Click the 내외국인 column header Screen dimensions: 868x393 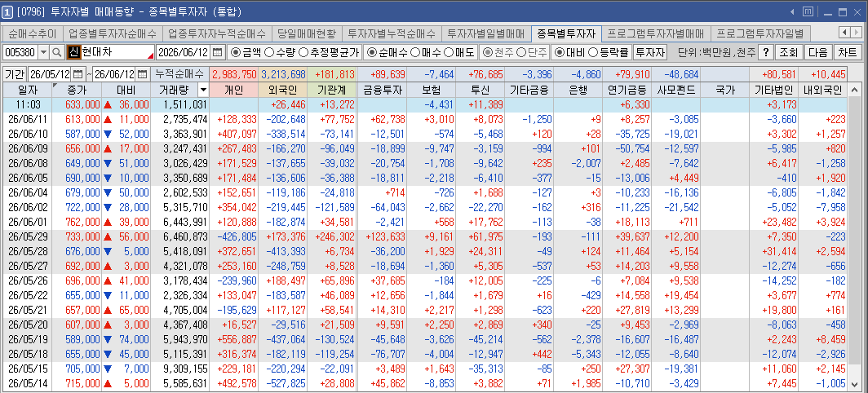click(823, 90)
